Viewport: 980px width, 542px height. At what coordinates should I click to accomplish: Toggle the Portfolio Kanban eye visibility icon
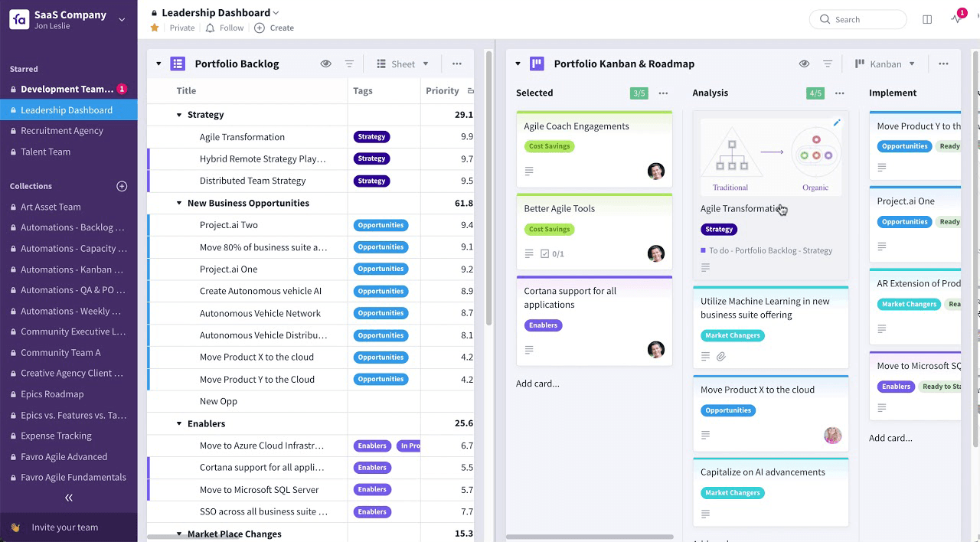(x=804, y=64)
